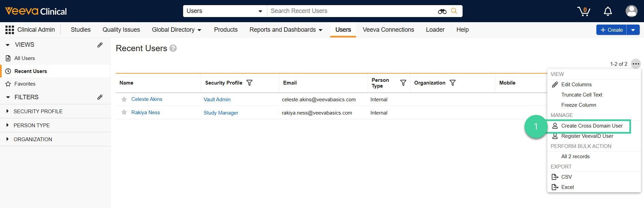The width and height of the screenshot is (644, 208).
Task: Sort by the Name column header
Action: tap(126, 83)
